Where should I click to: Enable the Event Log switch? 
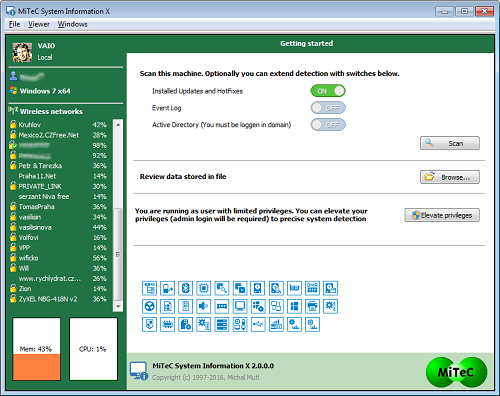tap(328, 108)
